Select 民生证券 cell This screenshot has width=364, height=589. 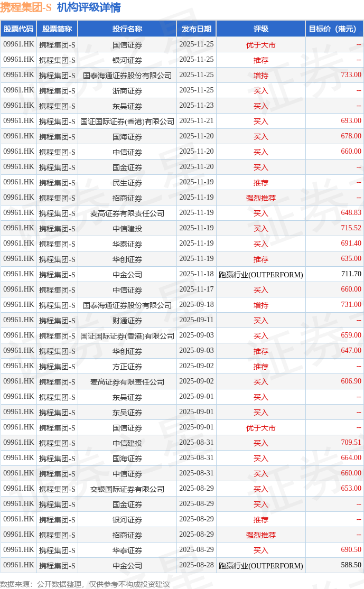pyautogui.click(x=127, y=183)
